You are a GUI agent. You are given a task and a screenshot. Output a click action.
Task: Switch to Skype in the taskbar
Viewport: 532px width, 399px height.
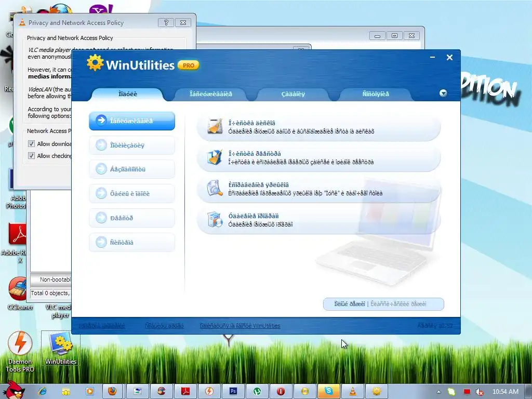[328, 391]
